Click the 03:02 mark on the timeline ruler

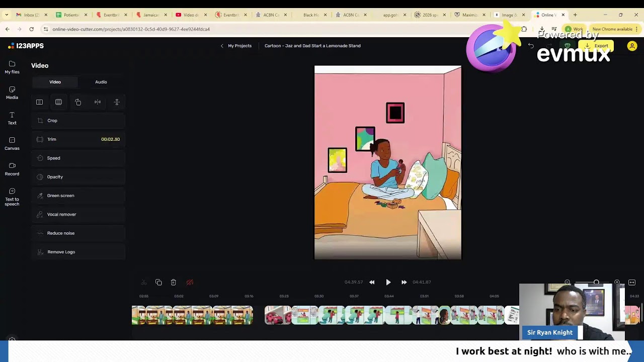click(179, 296)
